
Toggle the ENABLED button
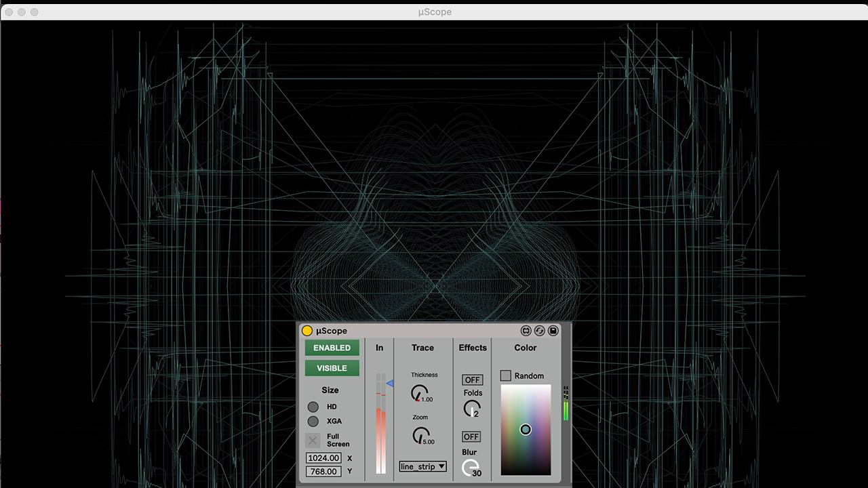point(332,348)
